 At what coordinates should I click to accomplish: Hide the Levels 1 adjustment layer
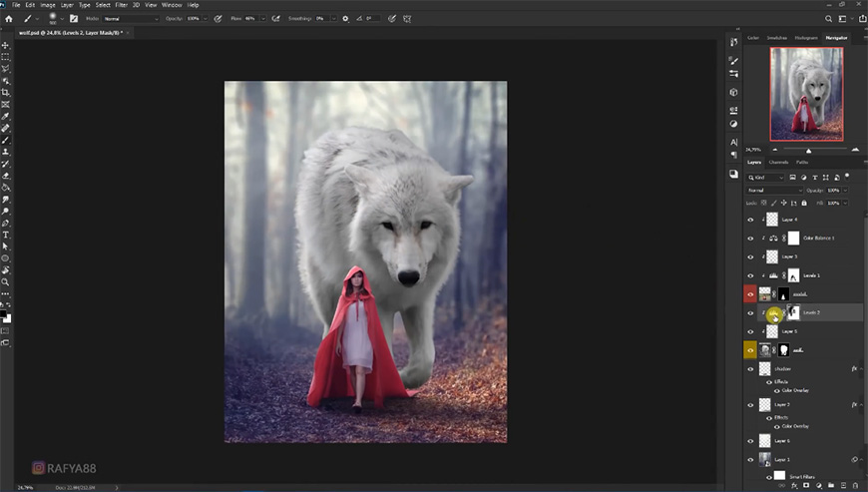750,275
